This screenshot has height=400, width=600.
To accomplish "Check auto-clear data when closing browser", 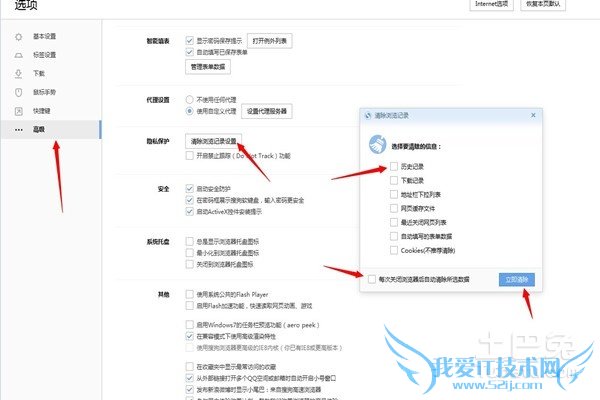I will [372, 279].
